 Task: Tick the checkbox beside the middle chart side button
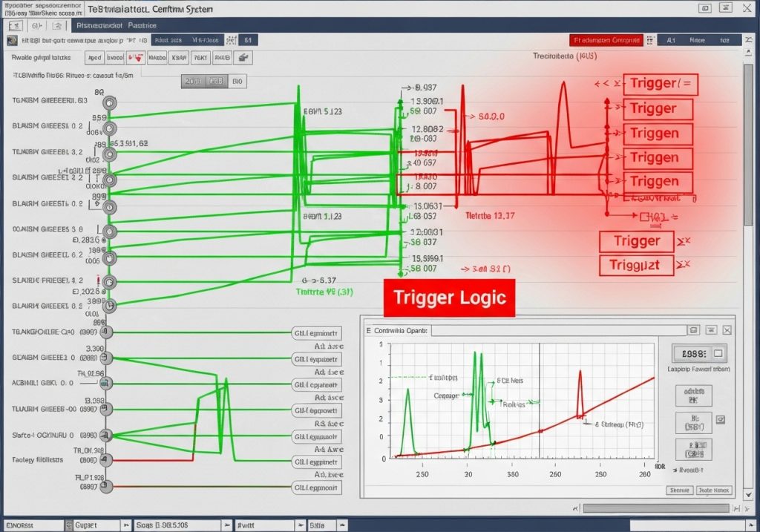click(718, 419)
